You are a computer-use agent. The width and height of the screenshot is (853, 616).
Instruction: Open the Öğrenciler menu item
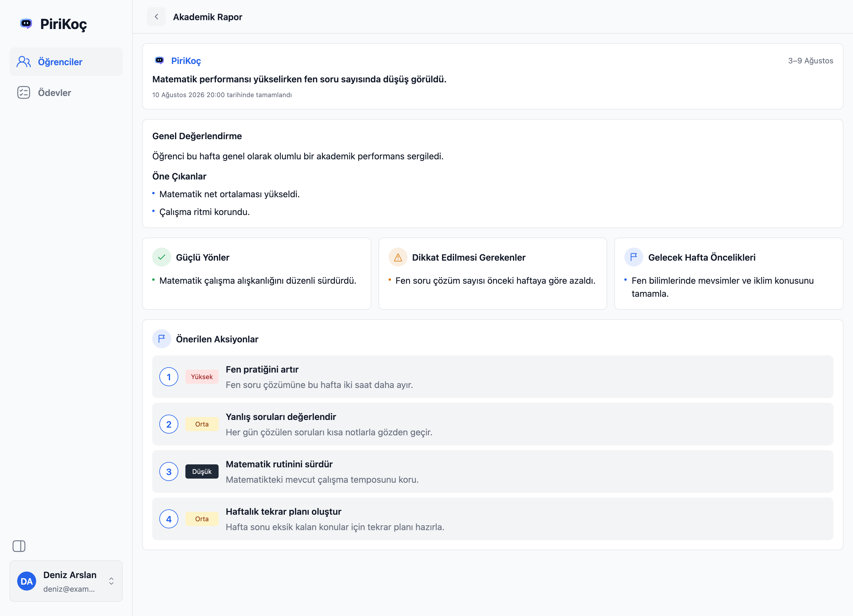(66, 62)
